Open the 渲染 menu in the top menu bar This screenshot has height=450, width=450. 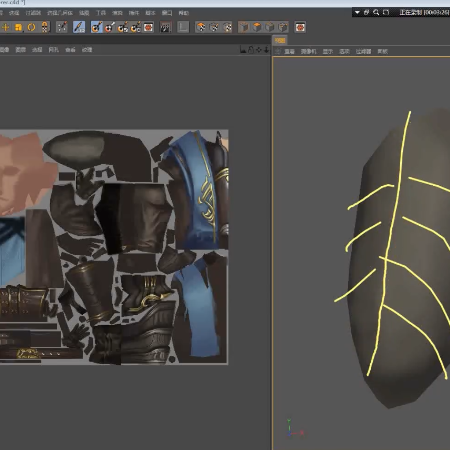(x=117, y=13)
